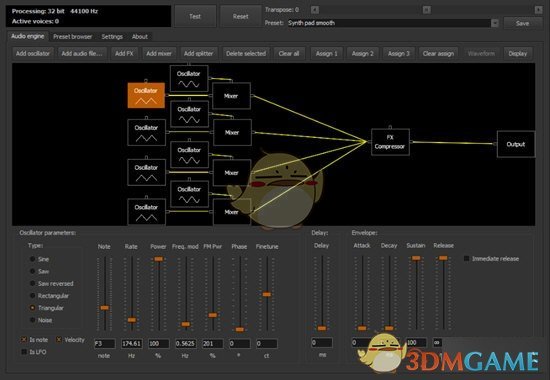Click the Freq. mod field 0.5625
Screen dimensions: 550x380
tap(186, 344)
